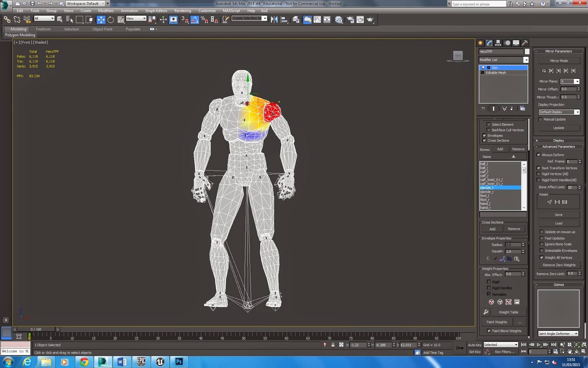The width and height of the screenshot is (588, 368).
Task: Open the Rendering menu
Action: click(x=183, y=11)
